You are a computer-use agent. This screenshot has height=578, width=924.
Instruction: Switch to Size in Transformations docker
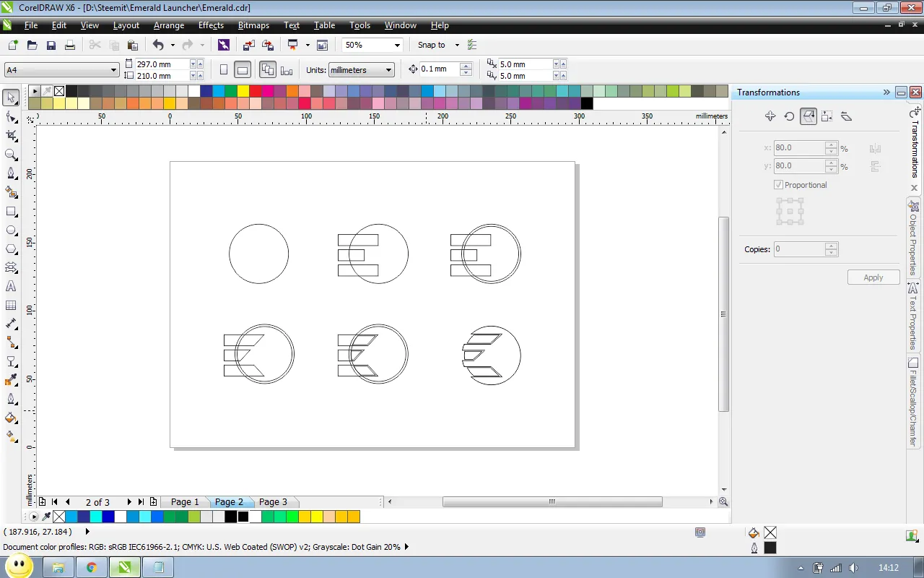click(827, 116)
